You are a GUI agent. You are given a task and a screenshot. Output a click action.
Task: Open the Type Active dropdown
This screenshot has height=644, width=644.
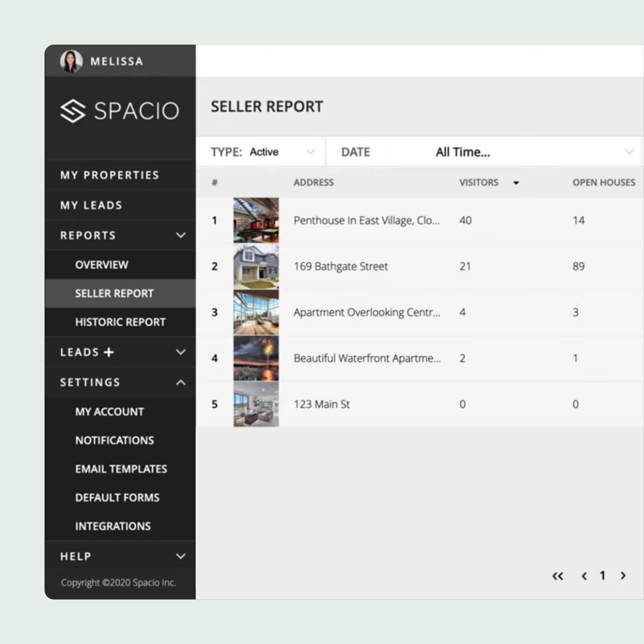[261, 152]
